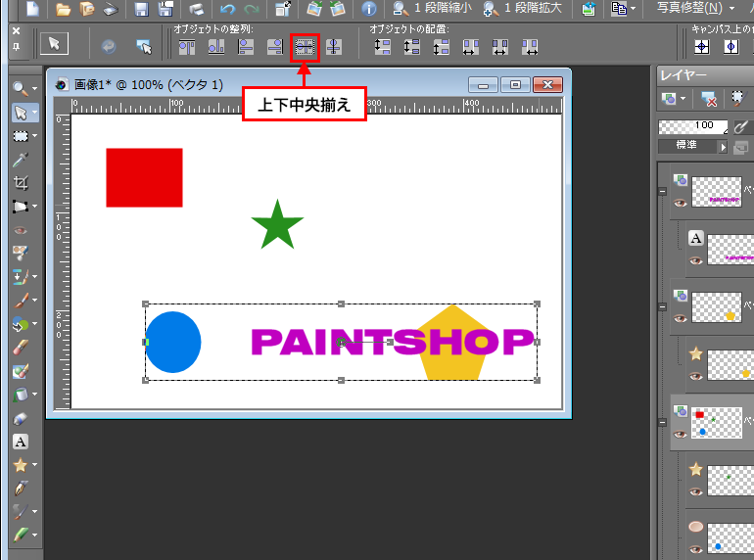Apply vertical center alignment (上下中央揃え)

305,47
